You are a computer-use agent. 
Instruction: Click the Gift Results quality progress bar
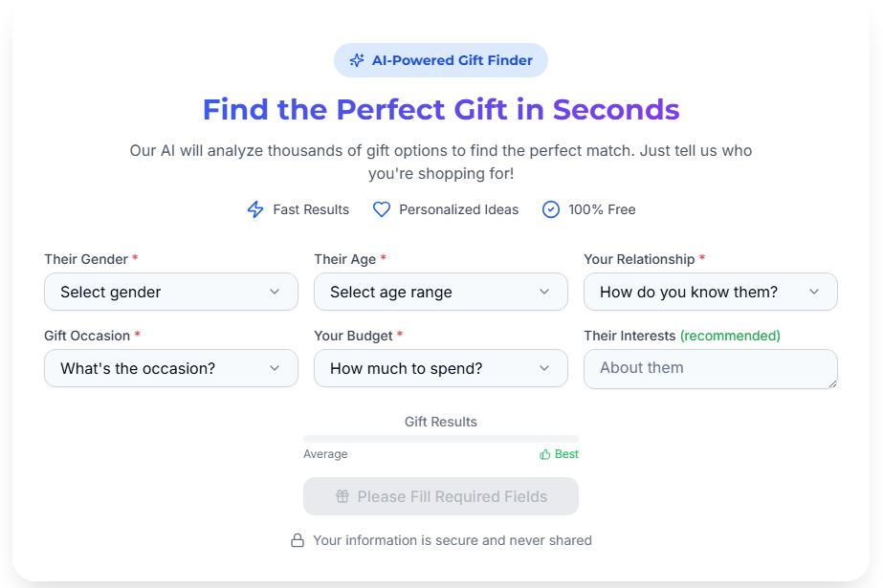pos(441,439)
